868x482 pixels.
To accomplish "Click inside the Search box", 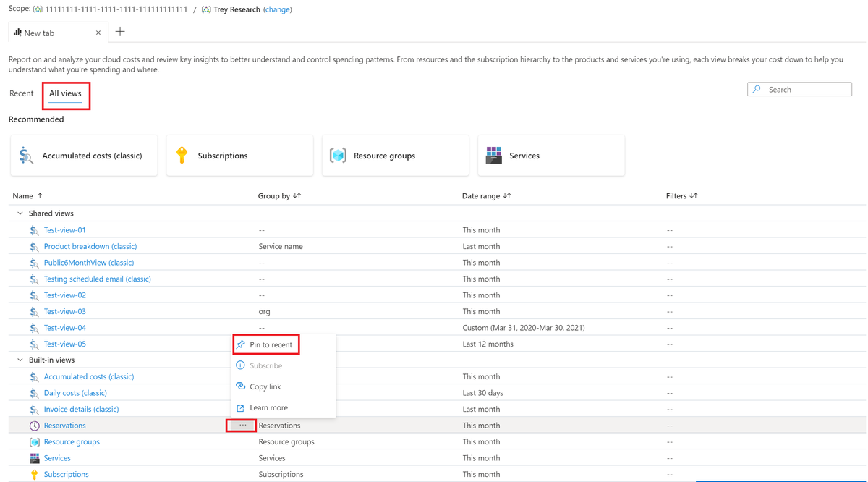I will click(x=803, y=89).
